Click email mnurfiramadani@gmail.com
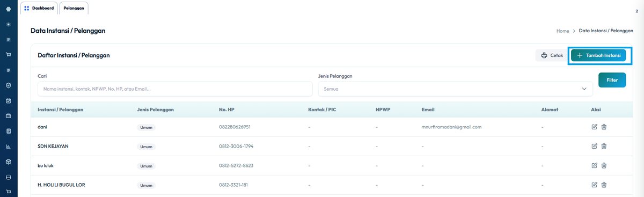The width and height of the screenshot is (644, 197). (x=451, y=127)
